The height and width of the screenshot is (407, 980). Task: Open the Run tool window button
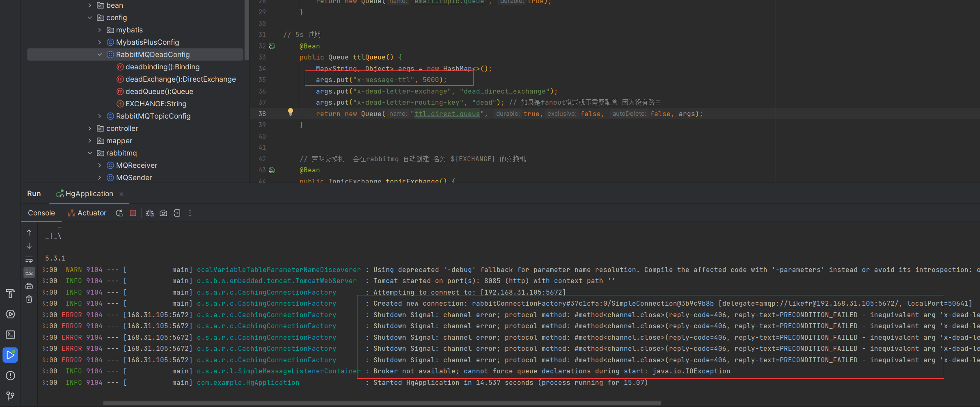10,355
